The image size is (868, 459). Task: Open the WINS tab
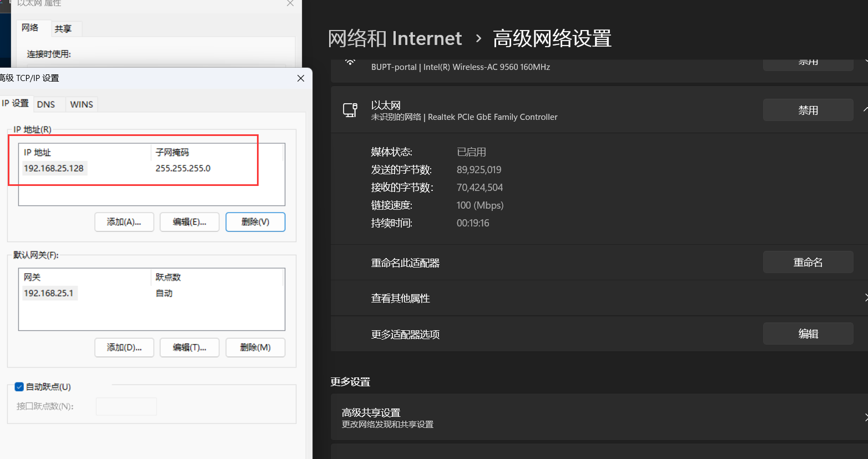[x=82, y=104]
